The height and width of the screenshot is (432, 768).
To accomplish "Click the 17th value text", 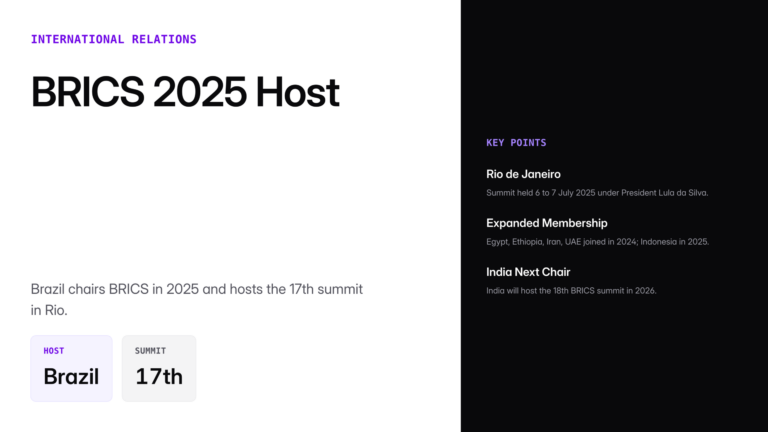I will pyautogui.click(x=159, y=377).
